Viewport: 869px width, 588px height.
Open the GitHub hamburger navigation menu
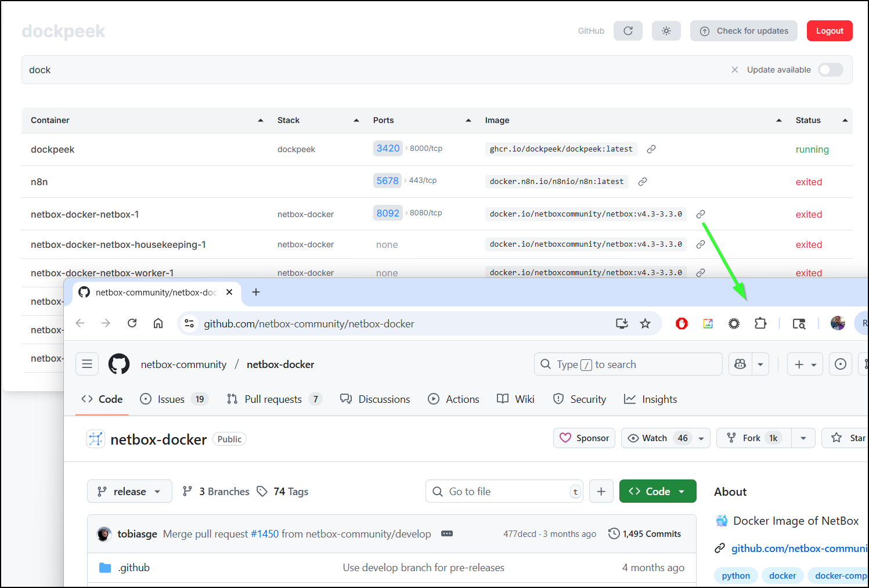pos(87,364)
